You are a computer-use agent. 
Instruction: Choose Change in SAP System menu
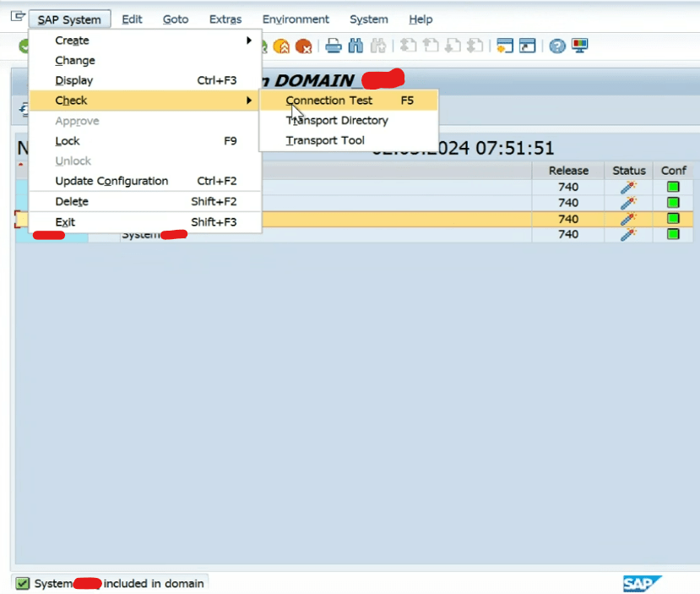(x=145, y=60)
